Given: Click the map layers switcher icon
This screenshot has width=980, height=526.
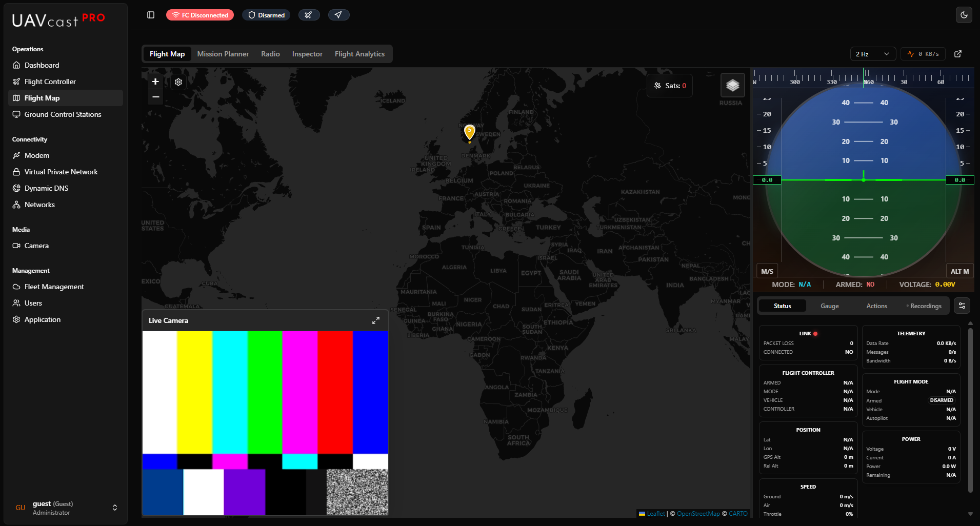Looking at the screenshot, I should tap(732, 85).
